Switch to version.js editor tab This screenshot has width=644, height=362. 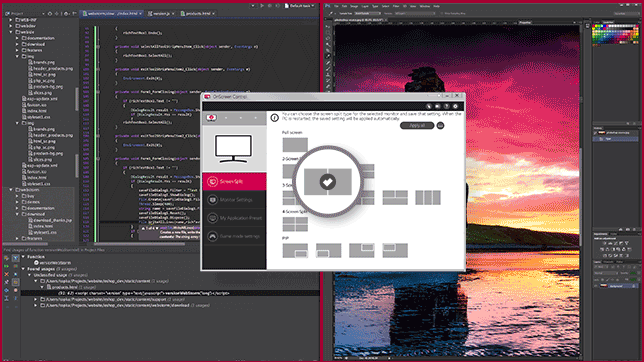pos(161,14)
